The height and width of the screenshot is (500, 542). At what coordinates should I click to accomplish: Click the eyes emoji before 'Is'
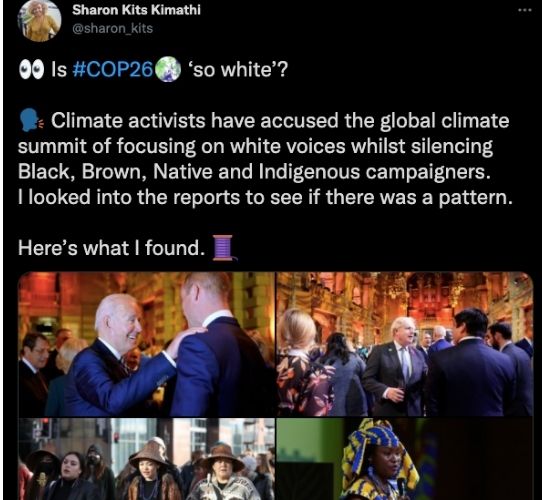31,70
